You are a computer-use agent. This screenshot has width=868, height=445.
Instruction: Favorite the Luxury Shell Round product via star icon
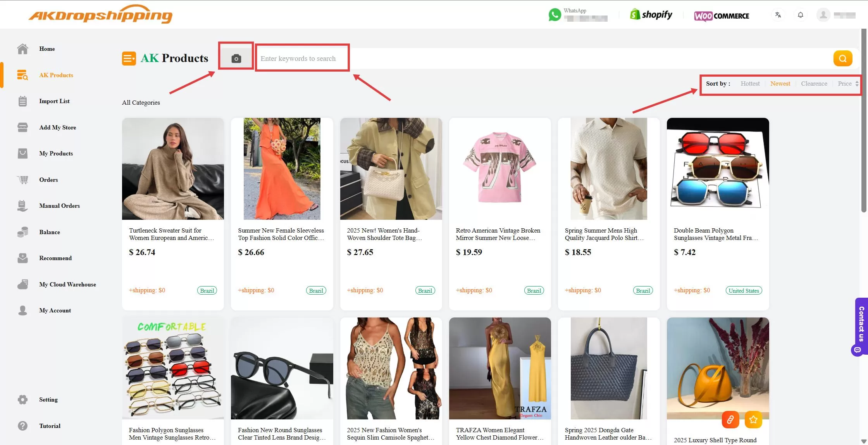click(x=753, y=419)
